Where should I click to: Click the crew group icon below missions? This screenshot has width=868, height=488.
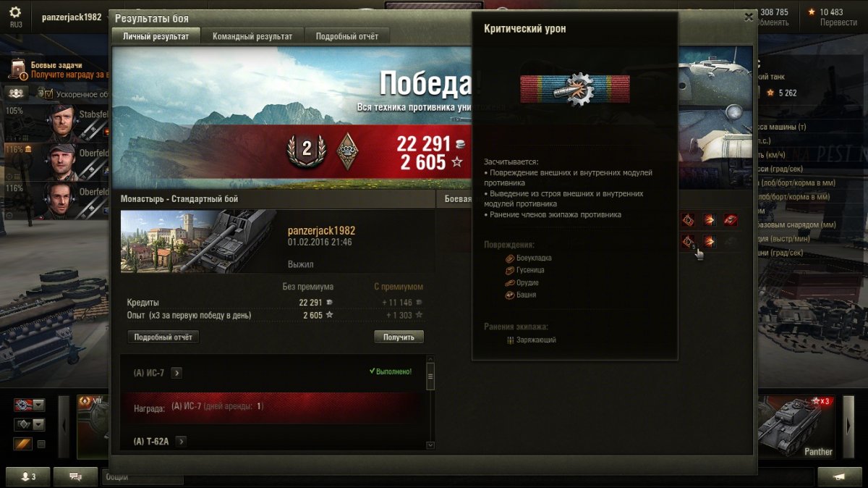tap(17, 93)
